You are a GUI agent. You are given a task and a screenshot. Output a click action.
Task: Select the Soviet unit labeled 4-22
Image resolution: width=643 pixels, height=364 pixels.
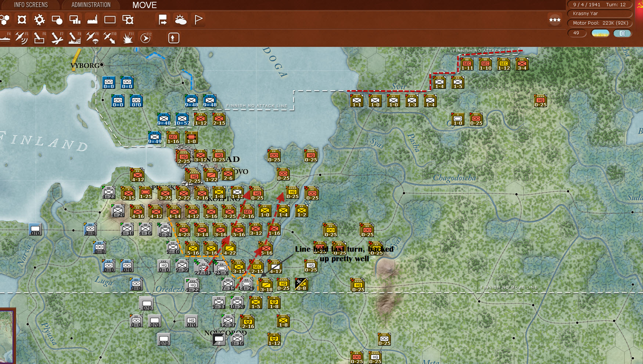(x=230, y=249)
